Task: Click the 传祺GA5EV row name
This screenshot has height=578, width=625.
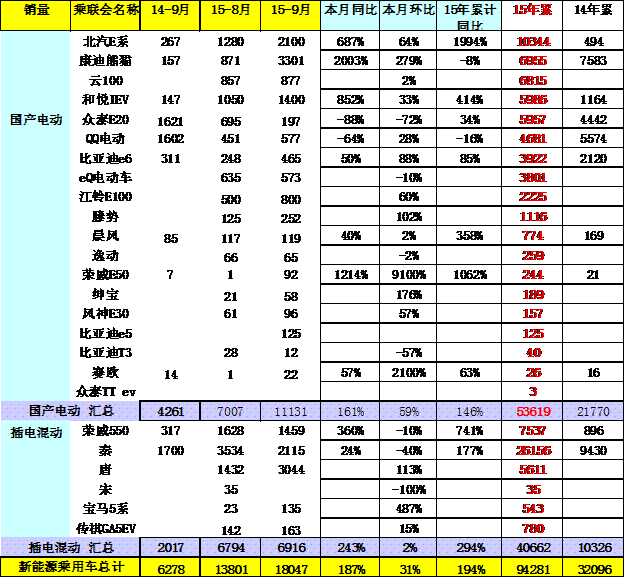Action: (x=106, y=529)
